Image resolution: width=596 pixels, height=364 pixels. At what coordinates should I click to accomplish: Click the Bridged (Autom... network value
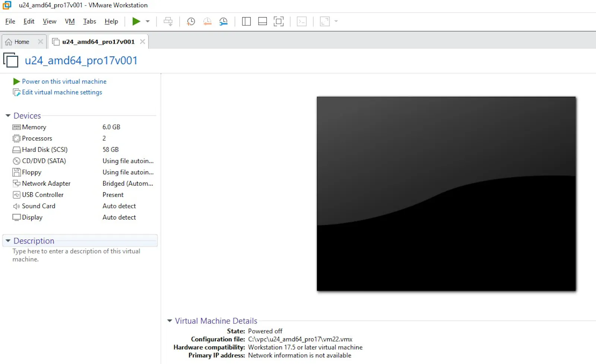click(128, 183)
